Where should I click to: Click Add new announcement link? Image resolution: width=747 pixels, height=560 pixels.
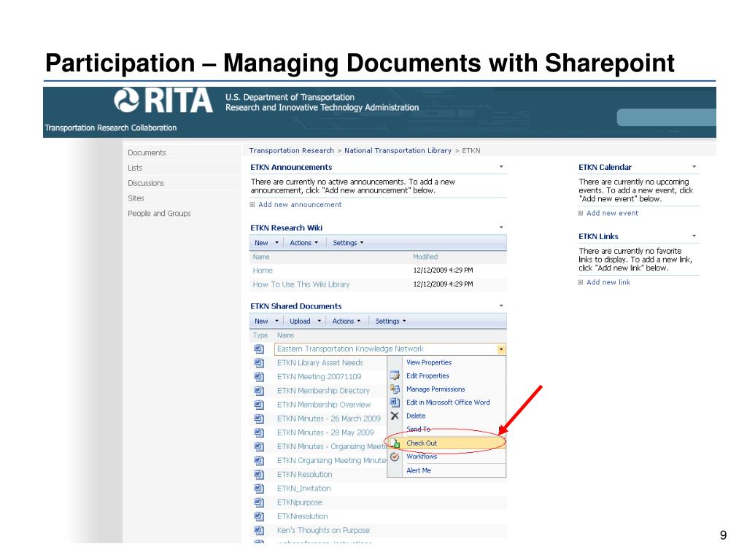pos(300,205)
